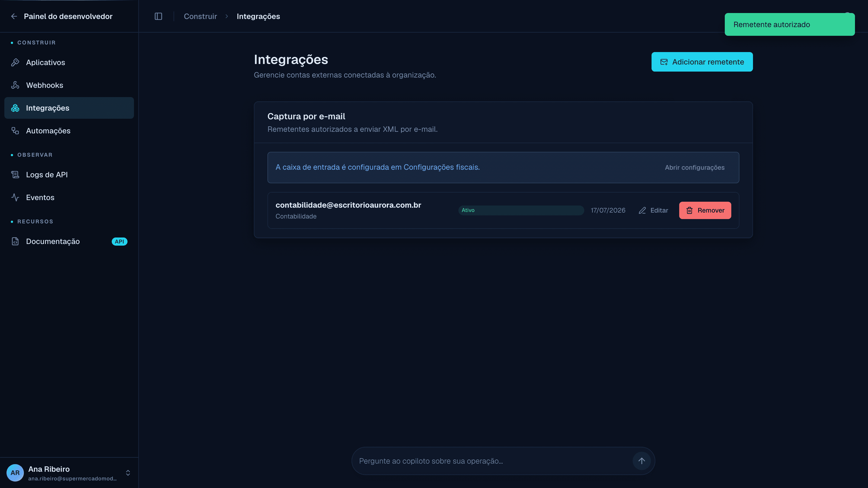Click the back arrow beside Painel do desenvolvedor
This screenshot has width=868, height=488.
click(14, 16)
